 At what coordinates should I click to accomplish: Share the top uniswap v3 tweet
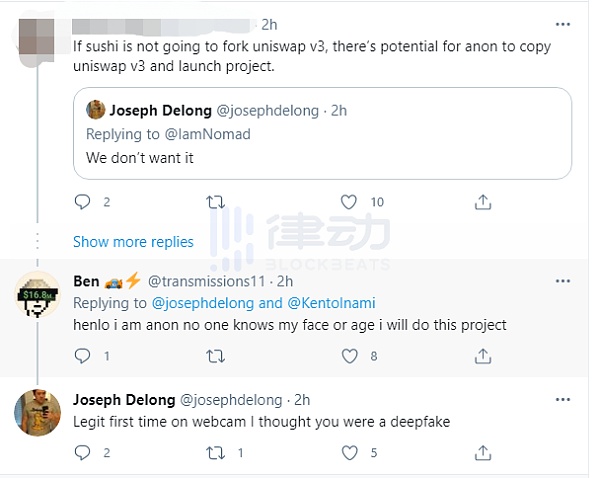pyautogui.click(x=483, y=202)
